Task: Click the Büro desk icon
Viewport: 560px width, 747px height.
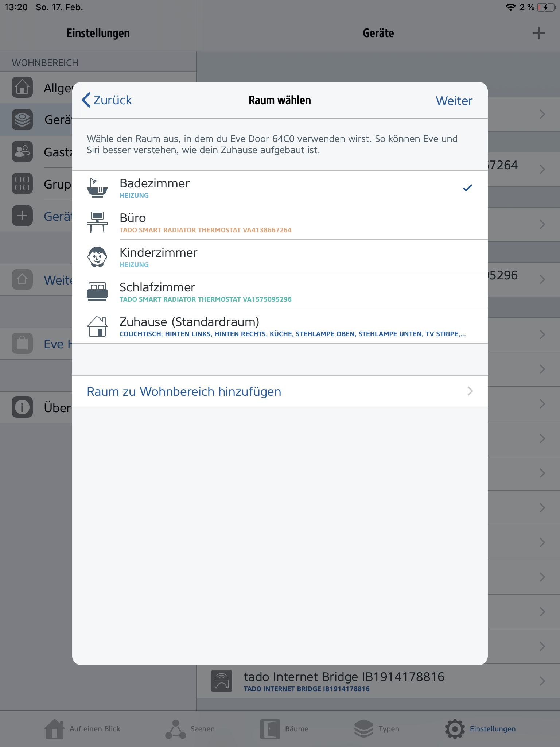Action: click(x=97, y=222)
